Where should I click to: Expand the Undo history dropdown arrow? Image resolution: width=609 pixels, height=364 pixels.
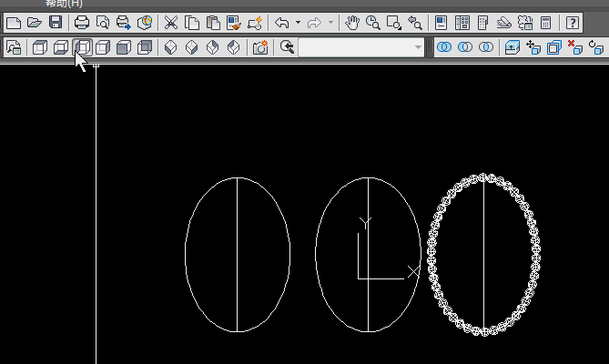click(298, 22)
